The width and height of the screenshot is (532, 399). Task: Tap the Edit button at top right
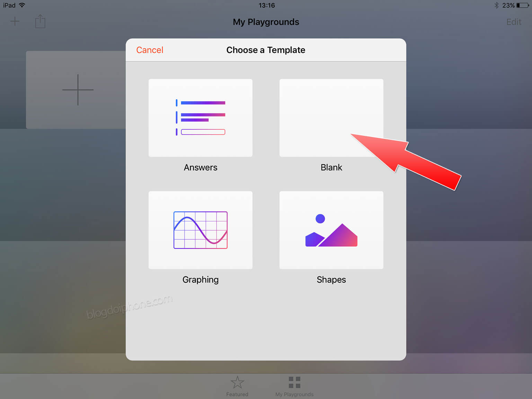[x=514, y=22]
